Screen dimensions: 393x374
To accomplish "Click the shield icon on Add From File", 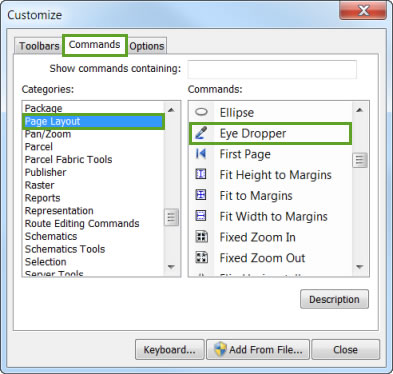I will [220, 349].
